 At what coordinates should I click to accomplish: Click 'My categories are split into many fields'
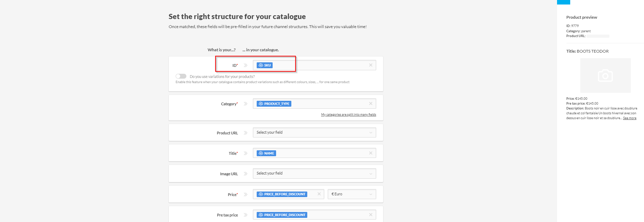click(348, 115)
